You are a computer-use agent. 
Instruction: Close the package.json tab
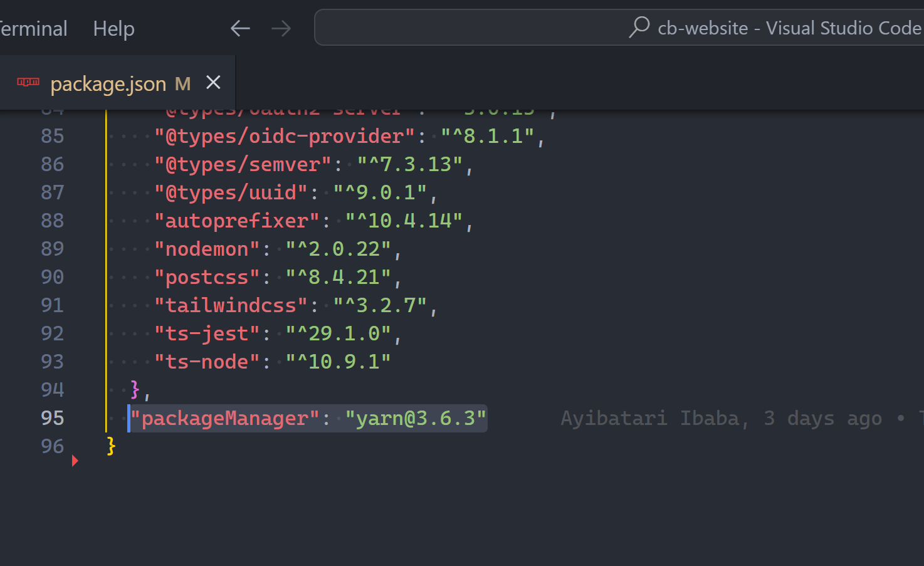click(213, 82)
